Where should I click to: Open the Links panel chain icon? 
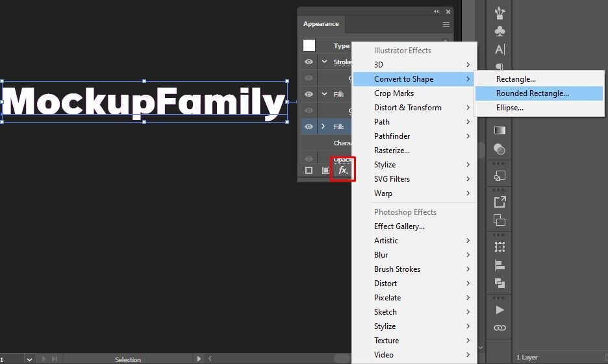[500, 328]
